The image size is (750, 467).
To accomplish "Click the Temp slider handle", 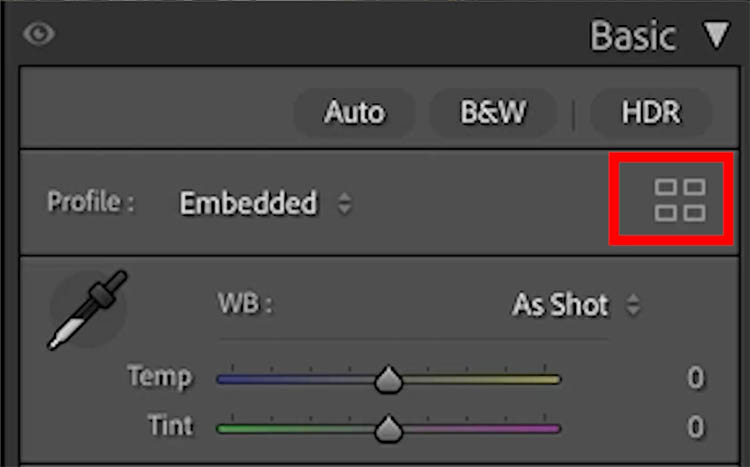I will (388, 380).
